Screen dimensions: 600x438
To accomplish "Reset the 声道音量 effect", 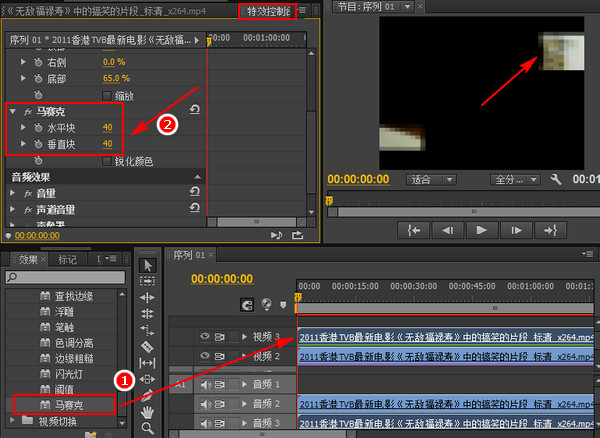I will 195,208.
